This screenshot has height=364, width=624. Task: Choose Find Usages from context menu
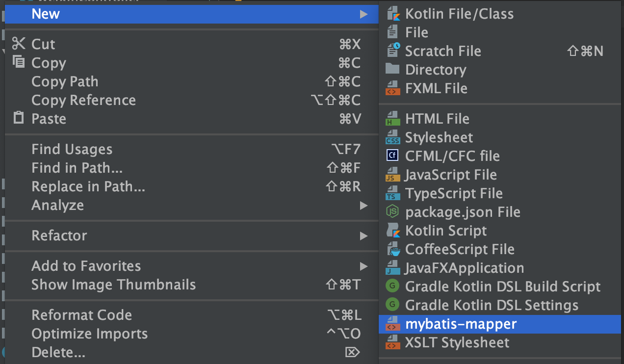72,149
